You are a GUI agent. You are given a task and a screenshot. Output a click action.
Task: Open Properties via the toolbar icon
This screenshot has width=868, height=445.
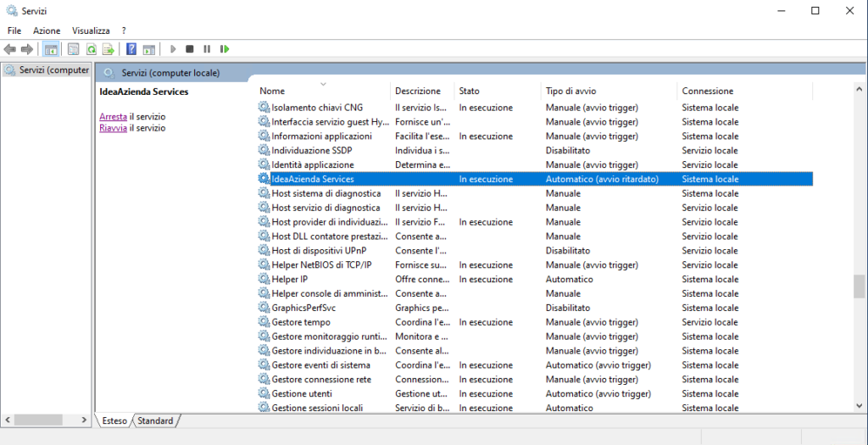[73, 49]
